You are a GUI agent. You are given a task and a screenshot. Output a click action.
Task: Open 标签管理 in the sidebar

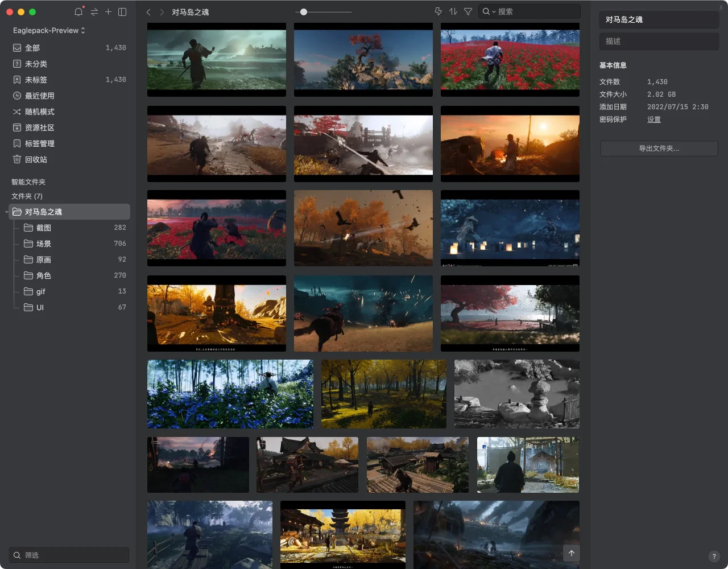point(69,143)
